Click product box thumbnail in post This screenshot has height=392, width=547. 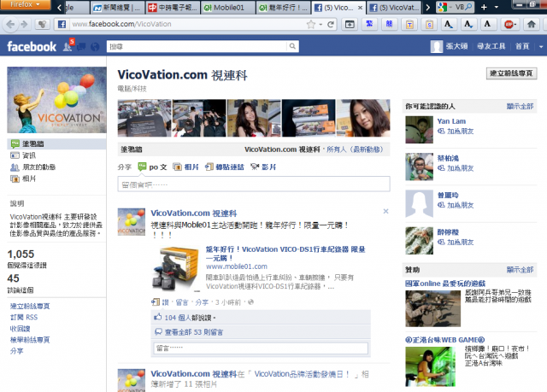pos(175,268)
